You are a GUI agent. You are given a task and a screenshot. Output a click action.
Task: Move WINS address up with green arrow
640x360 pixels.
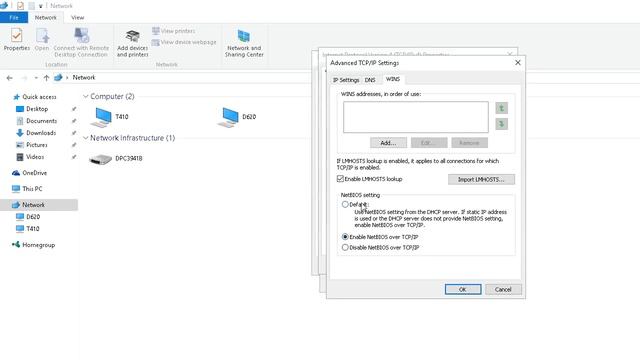click(x=502, y=108)
